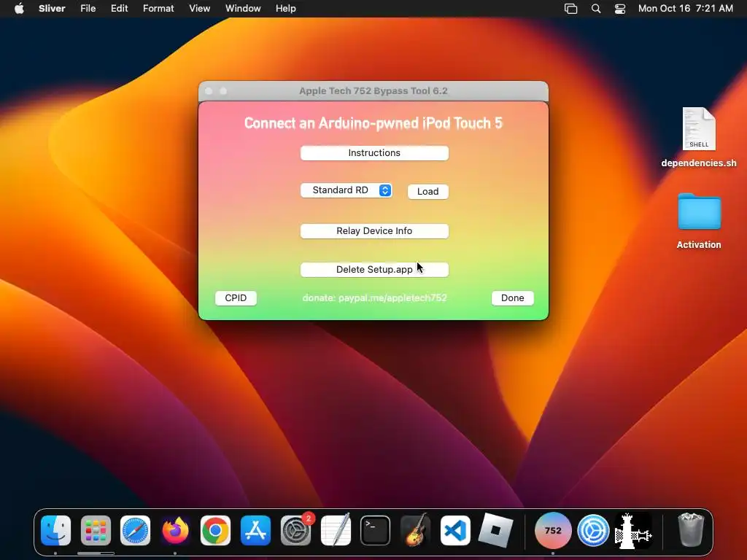Open the Apple menu

coord(19,9)
